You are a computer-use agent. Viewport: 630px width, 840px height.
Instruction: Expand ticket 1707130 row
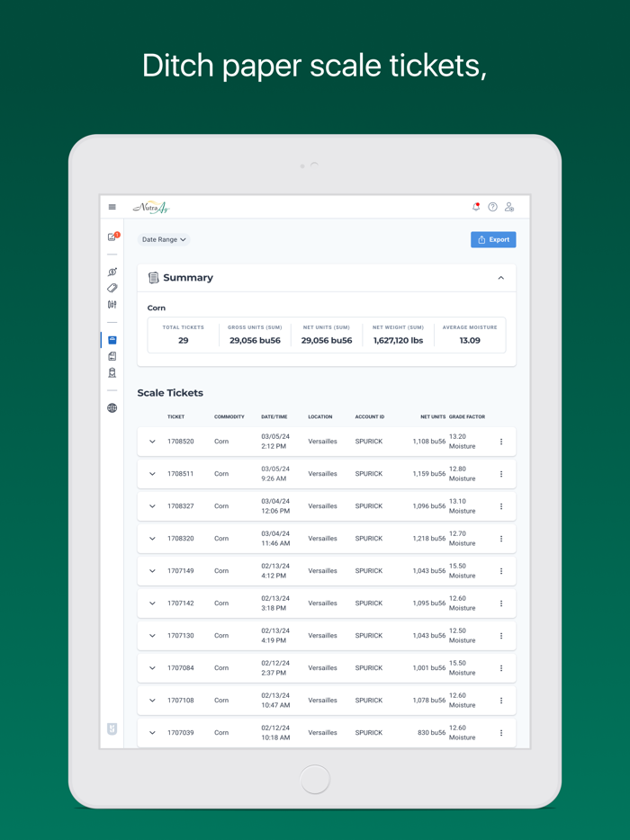pos(152,636)
